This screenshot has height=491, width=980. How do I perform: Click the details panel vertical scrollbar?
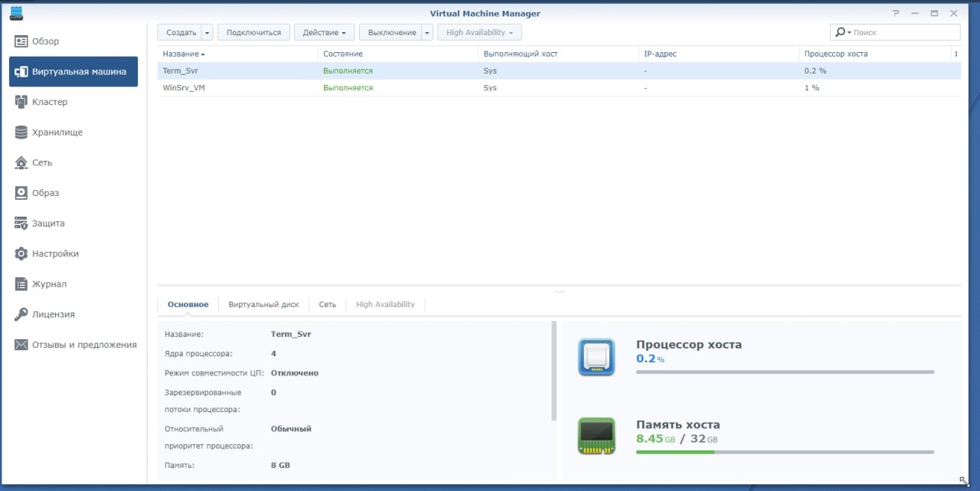click(554, 371)
